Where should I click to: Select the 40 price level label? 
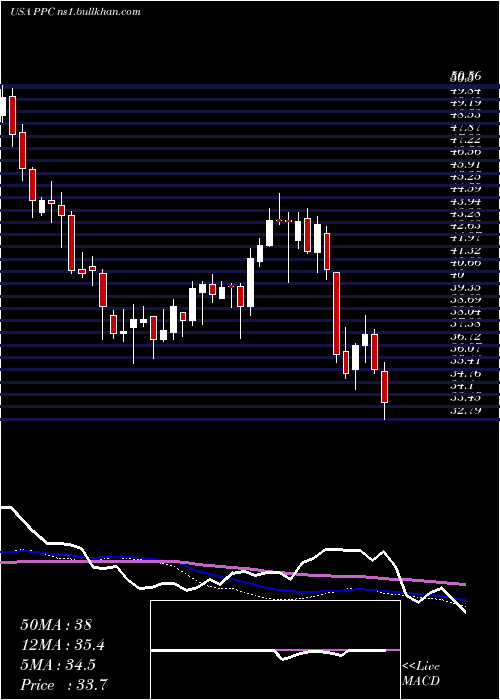click(x=457, y=275)
